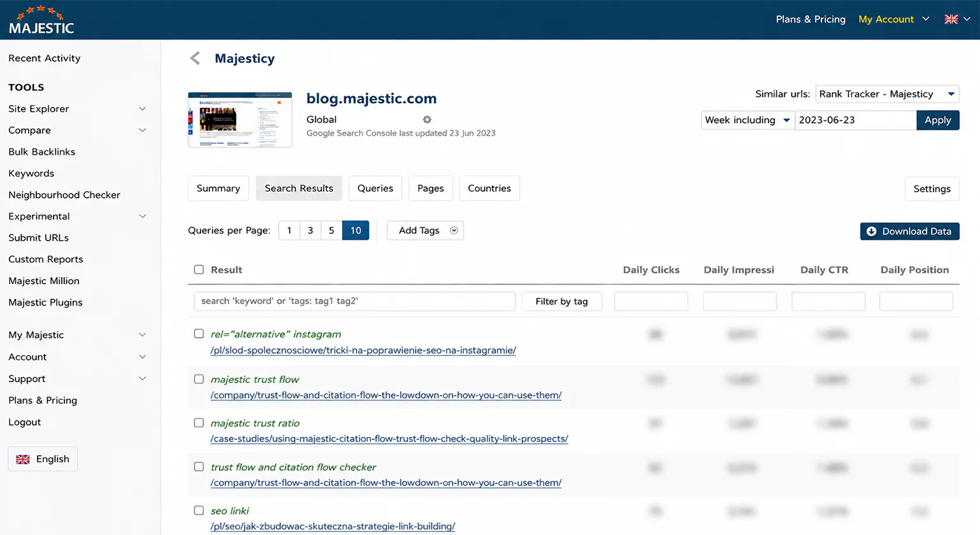Image resolution: width=980 pixels, height=535 pixels.
Task: Click the Majestic logo
Action: [x=41, y=20]
